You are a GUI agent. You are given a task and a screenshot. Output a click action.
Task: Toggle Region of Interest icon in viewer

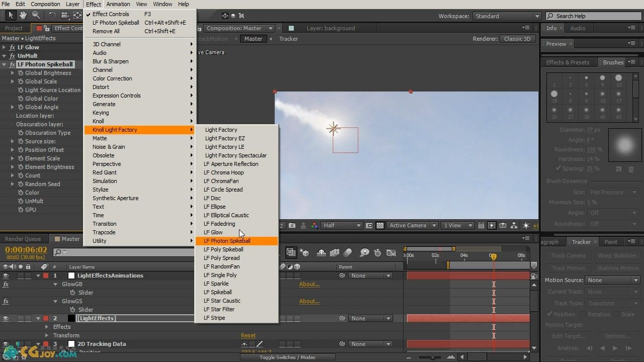coord(369,225)
